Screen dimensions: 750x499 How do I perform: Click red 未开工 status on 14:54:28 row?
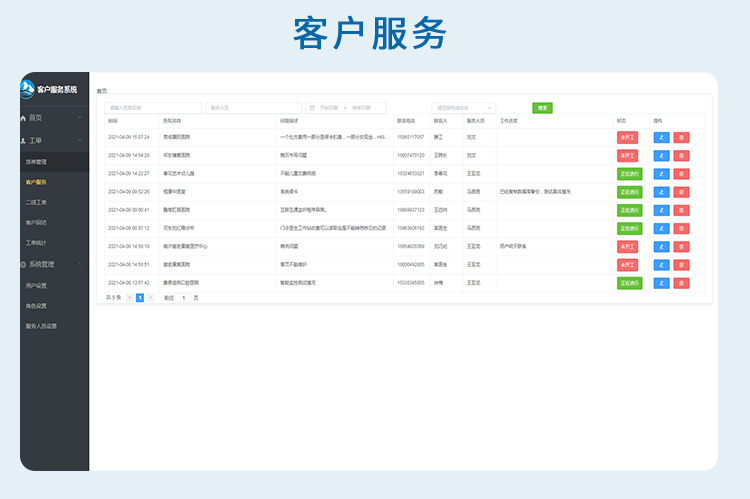coord(627,155)
